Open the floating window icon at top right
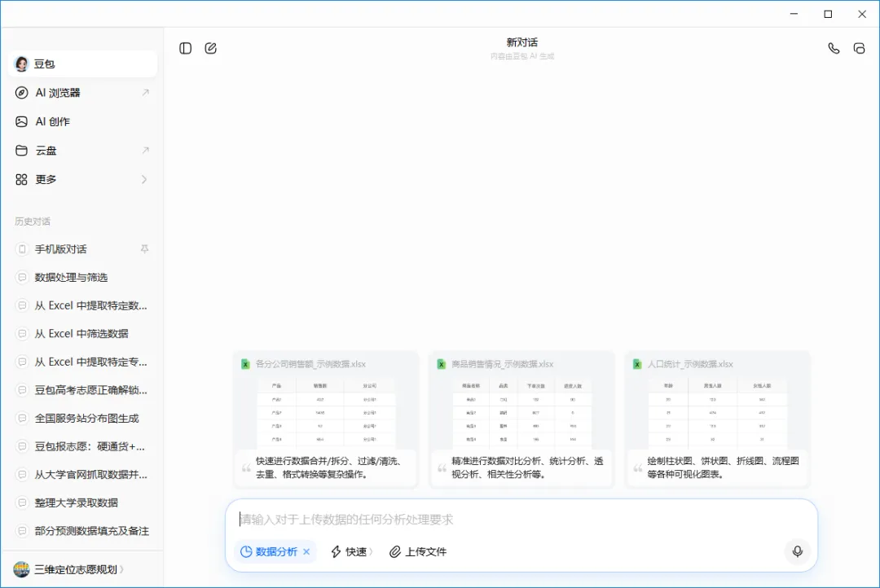 tap(859, 48)
